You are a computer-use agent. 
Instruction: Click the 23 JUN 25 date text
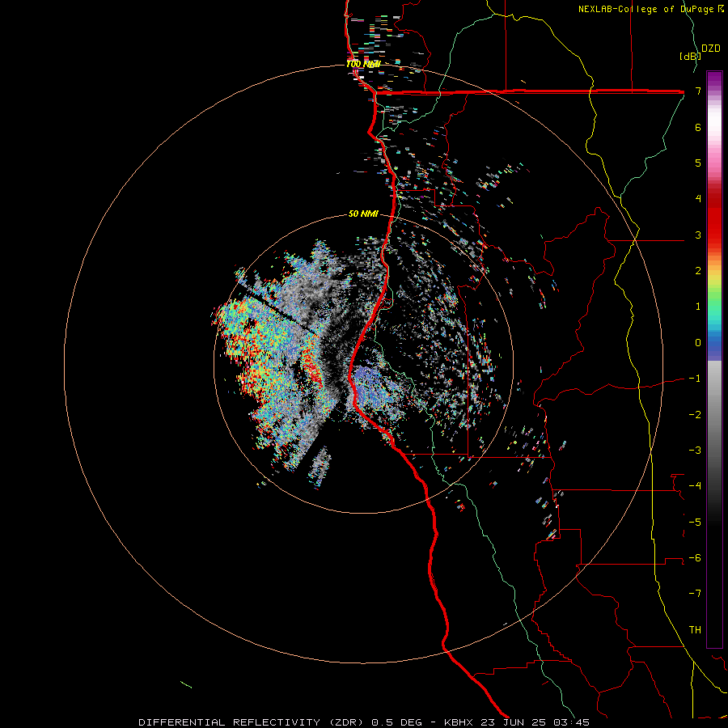pos(513,722)
